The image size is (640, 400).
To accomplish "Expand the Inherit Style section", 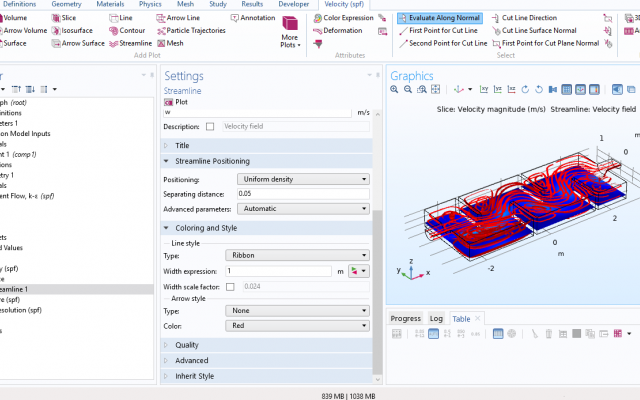I will pyautogui.click(x=267, y=376).
